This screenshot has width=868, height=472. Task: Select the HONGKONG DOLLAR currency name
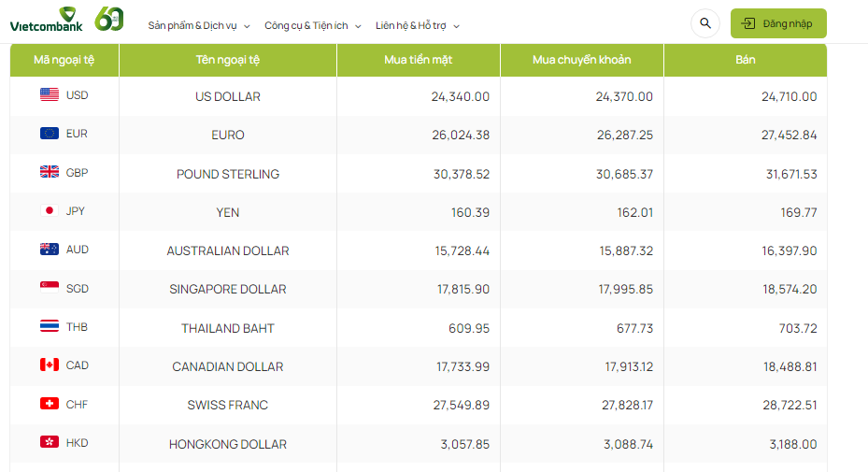click(x=228, y=444)
